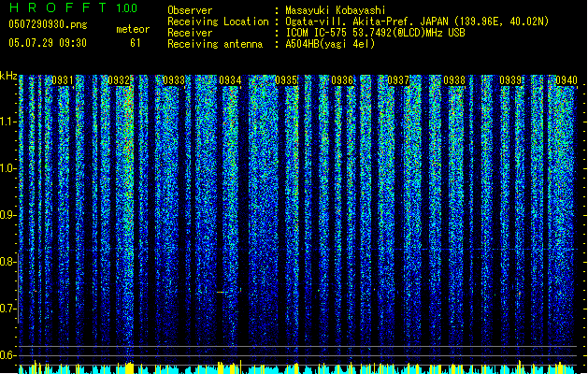Click the ICOM IC-575 receiver text

pos(375,33)
